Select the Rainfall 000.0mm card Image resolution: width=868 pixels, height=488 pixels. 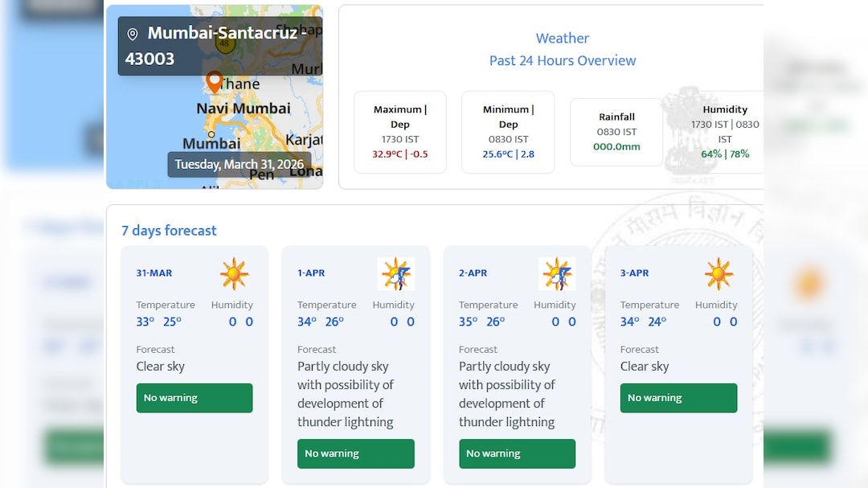pyautogui.click(x=616, y=132)
